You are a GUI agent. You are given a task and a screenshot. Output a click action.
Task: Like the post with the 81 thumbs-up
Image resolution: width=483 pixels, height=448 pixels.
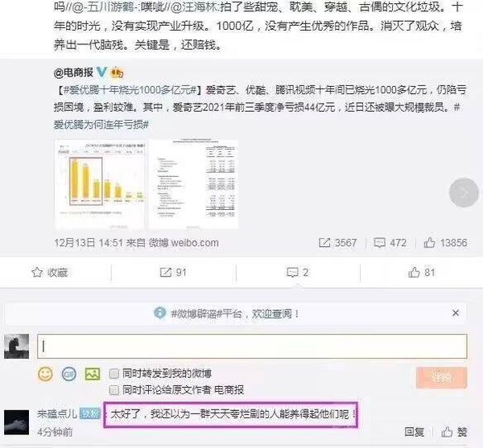(414, 272)
